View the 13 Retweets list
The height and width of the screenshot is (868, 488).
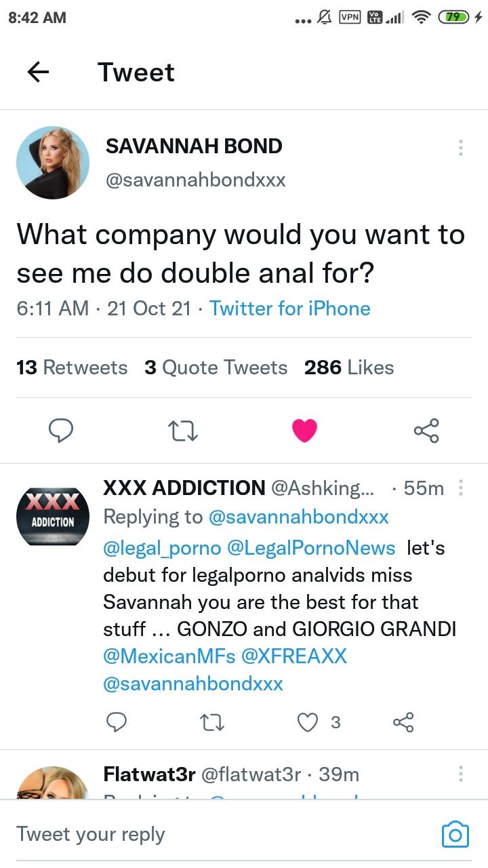[72, 368]
